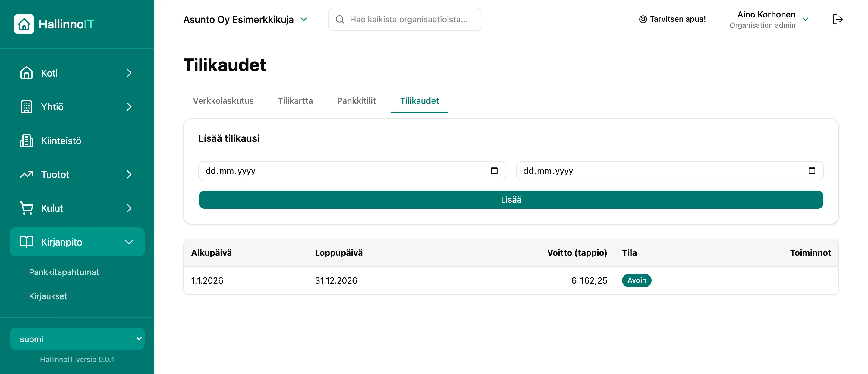Click the search magnifier icon
Viewport: 868px width, 374px height.
pyautogui.click(x=340, y=19)
